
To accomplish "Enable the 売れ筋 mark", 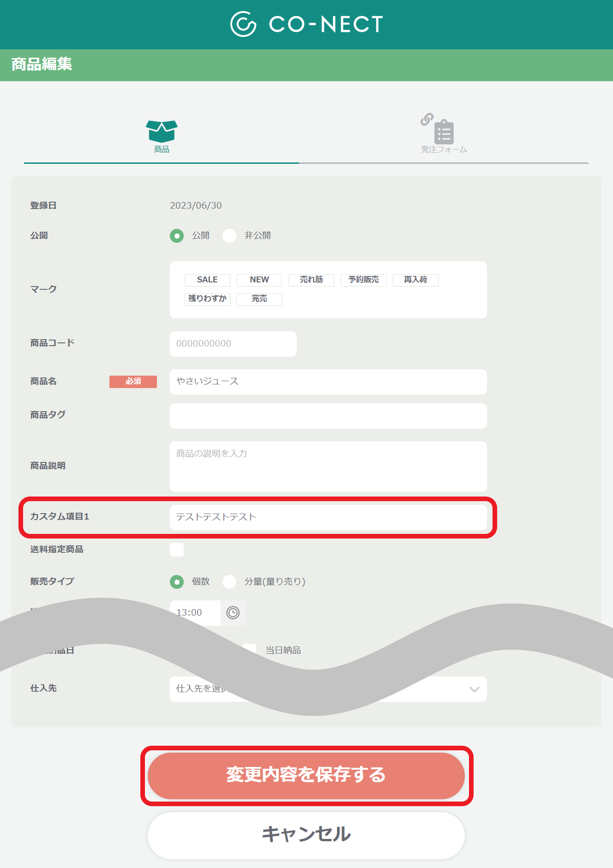I will point(311,280).
